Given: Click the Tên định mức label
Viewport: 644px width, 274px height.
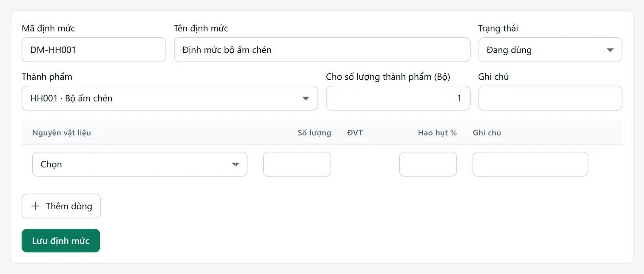Looking at the screenshot, I should tap(201, 28).
